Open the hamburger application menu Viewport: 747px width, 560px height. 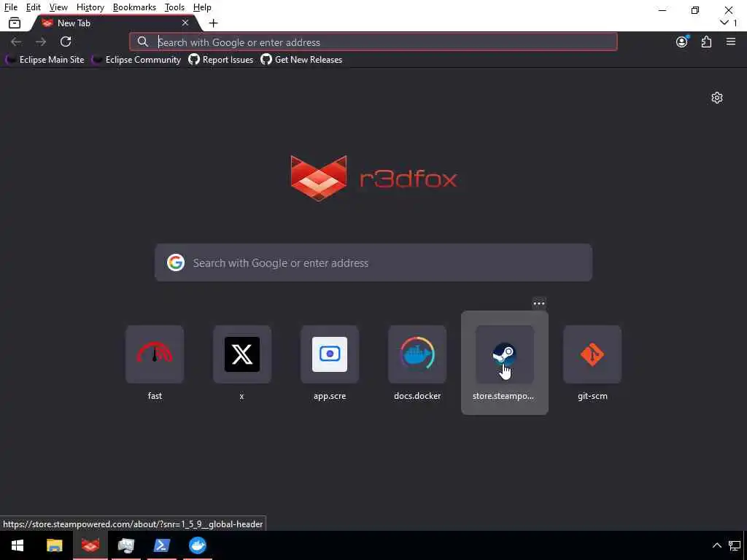coord(731,42)
